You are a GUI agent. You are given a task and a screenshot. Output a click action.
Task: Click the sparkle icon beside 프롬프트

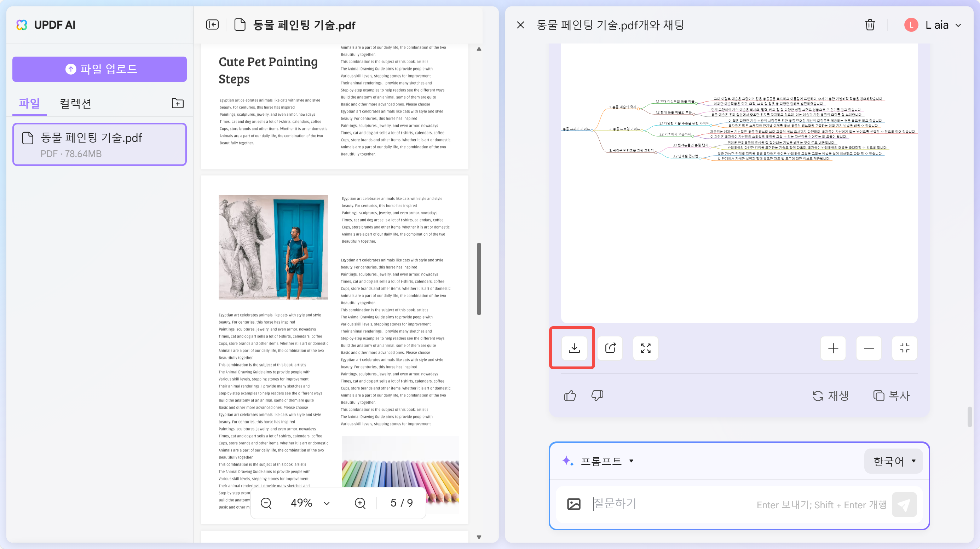click(x=567, y=461)
